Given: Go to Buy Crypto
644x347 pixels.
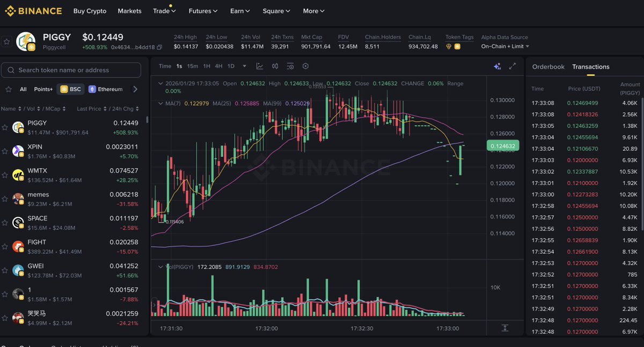Looking at the screenshot, I should 90,11.
